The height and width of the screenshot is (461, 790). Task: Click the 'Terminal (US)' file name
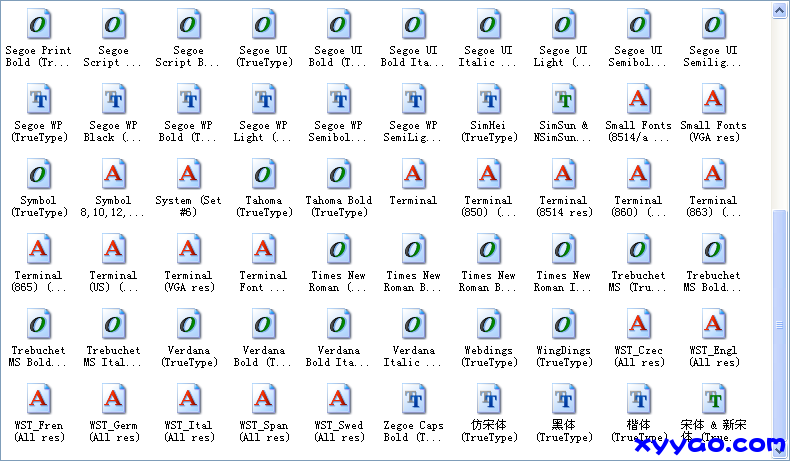click(113, 282)
